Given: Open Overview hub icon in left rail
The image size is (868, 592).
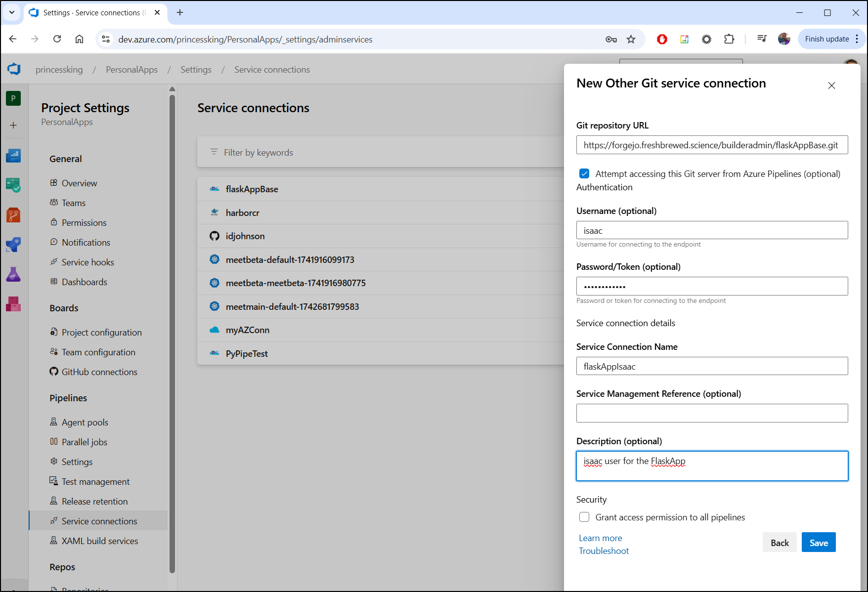Looking at the screenshot, I should click(13, 156).
